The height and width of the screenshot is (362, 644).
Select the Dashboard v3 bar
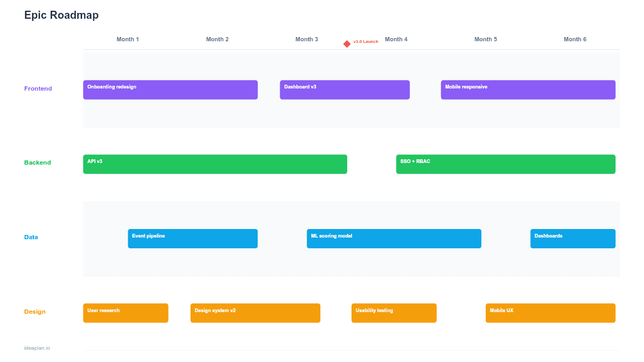[x=344, y=90]
